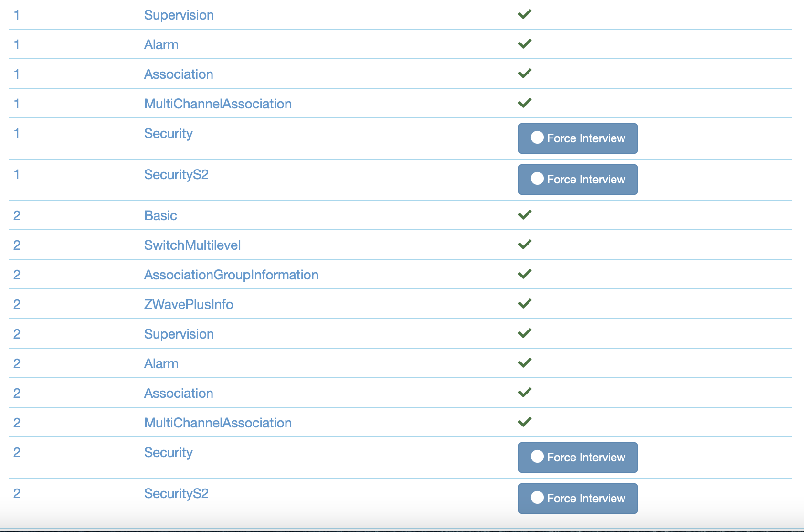Click the checkmark next to ZWavePlusInfo

point(525,304)
